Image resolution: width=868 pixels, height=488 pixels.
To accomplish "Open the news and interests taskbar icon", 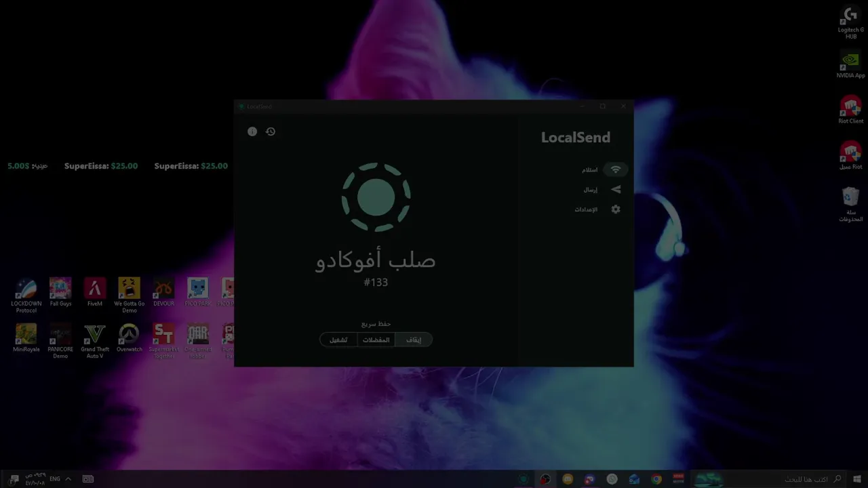I will pyautogui.click(x=88, y=479).
